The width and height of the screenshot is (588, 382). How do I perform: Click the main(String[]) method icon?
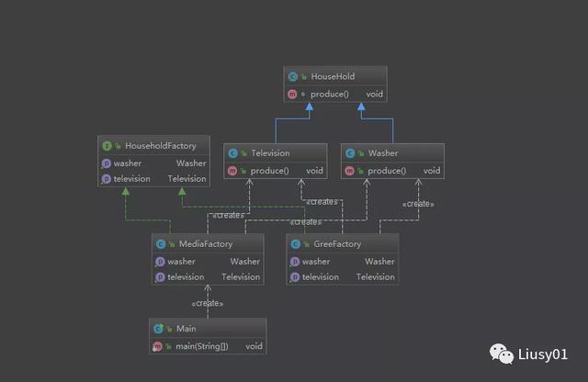coord(158,346)
